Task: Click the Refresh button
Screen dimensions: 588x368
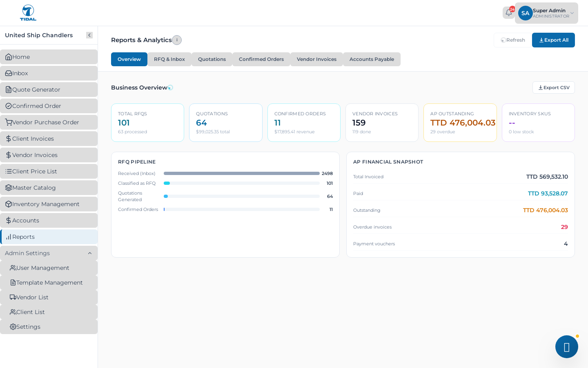Action: (x=513, y=40)
